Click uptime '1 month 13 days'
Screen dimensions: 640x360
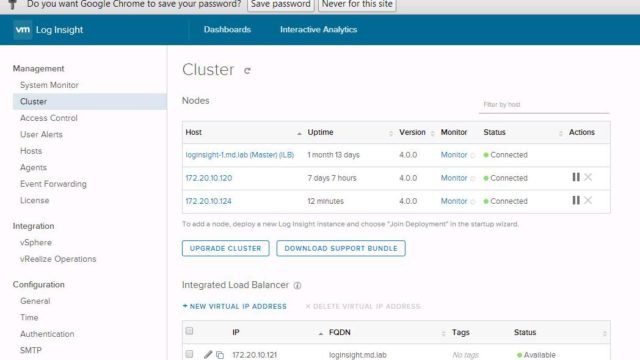[x=333, y=155]
